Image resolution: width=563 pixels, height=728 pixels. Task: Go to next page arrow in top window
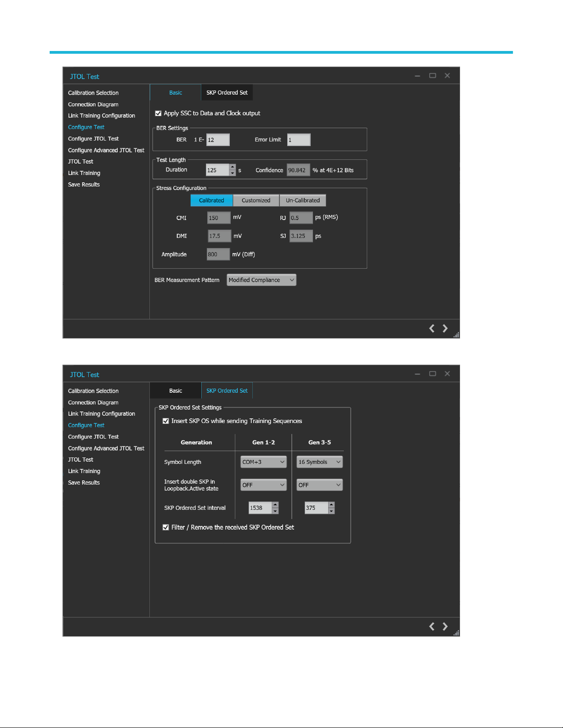point(445,328)
